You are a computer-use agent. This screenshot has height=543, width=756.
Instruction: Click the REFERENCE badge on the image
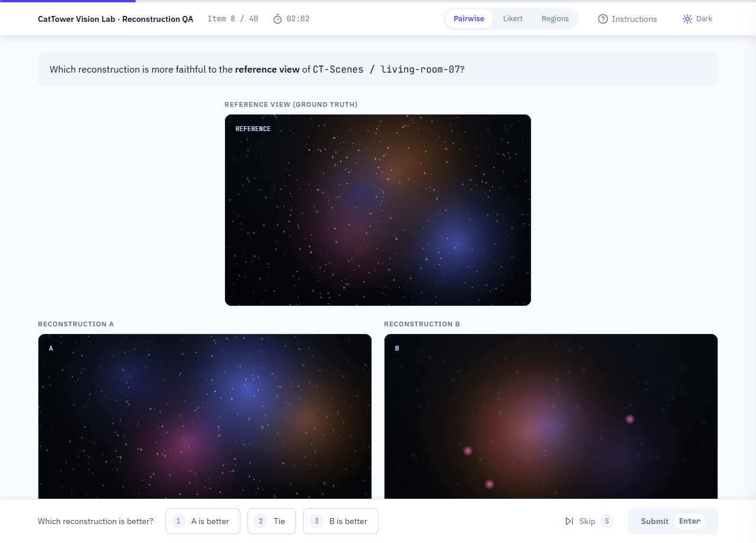point(253,129)
